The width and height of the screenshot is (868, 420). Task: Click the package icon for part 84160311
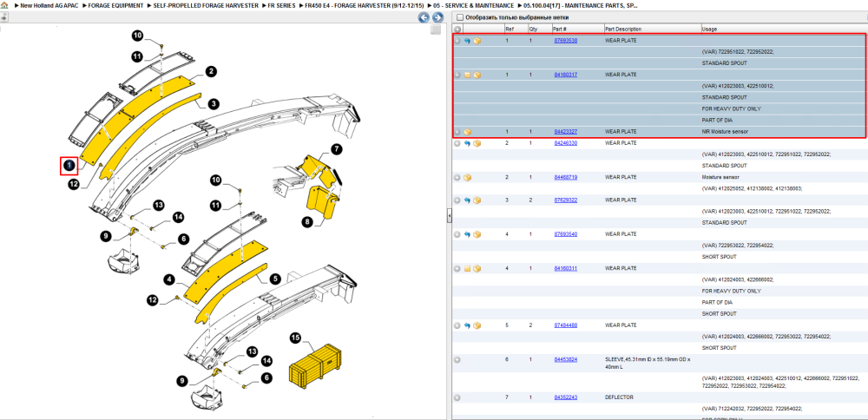point(477,269)
